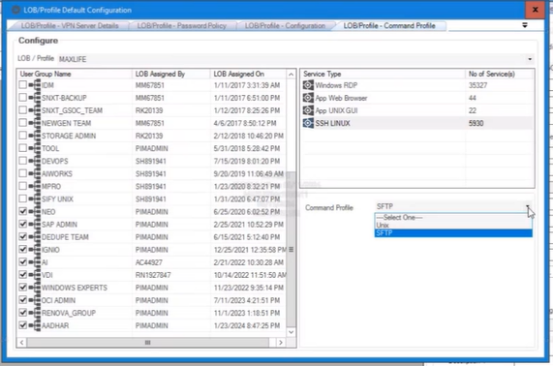Image resolution: width=554 pixels, height=367 pixels.
Task: Click the group icon beside IDM
Action: (35, 85)
